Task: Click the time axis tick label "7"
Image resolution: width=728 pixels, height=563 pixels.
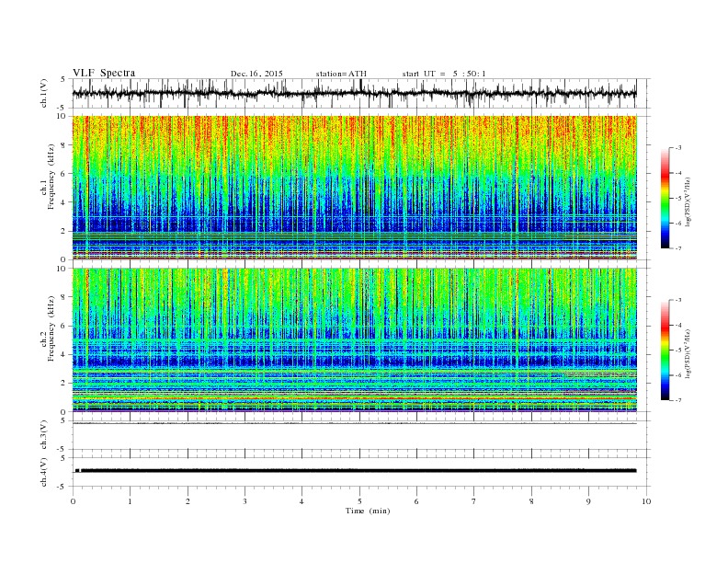Action: click(x=474, y=501)
